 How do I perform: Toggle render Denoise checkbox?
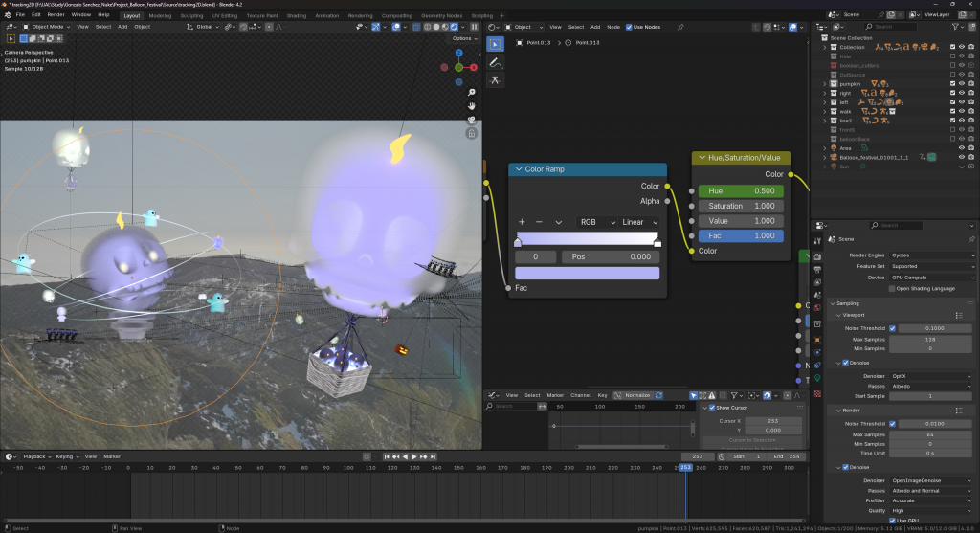point(846,467)
